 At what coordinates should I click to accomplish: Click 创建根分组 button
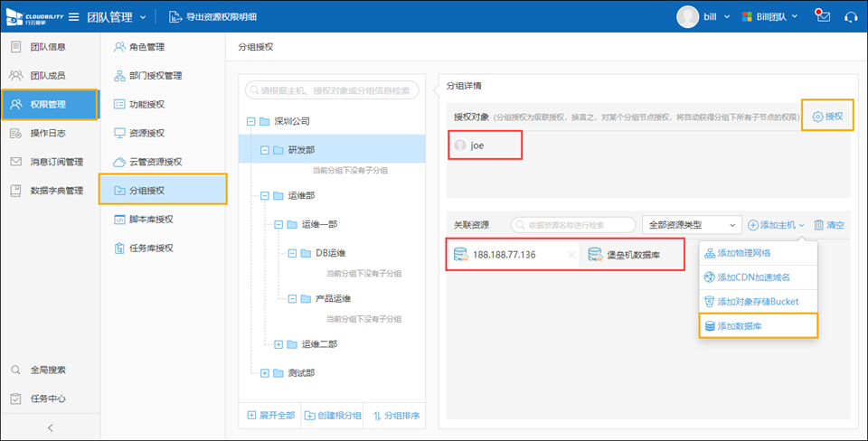pos(333,416)
